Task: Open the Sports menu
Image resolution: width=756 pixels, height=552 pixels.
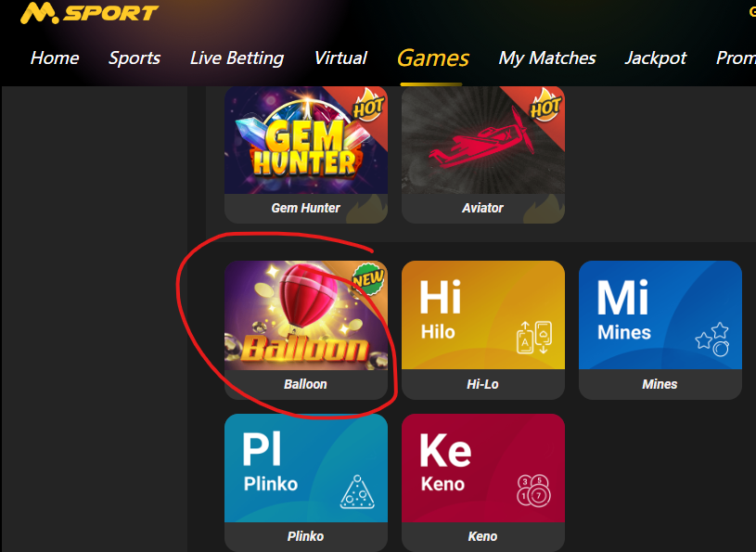Action: tap(135, 58)
